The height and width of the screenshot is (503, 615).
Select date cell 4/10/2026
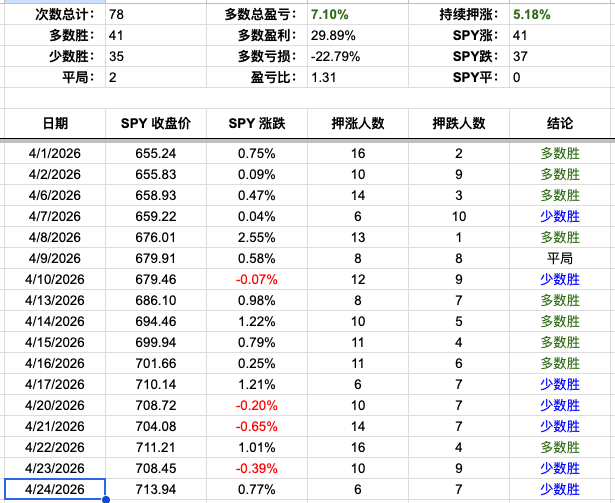pos(55,279)
